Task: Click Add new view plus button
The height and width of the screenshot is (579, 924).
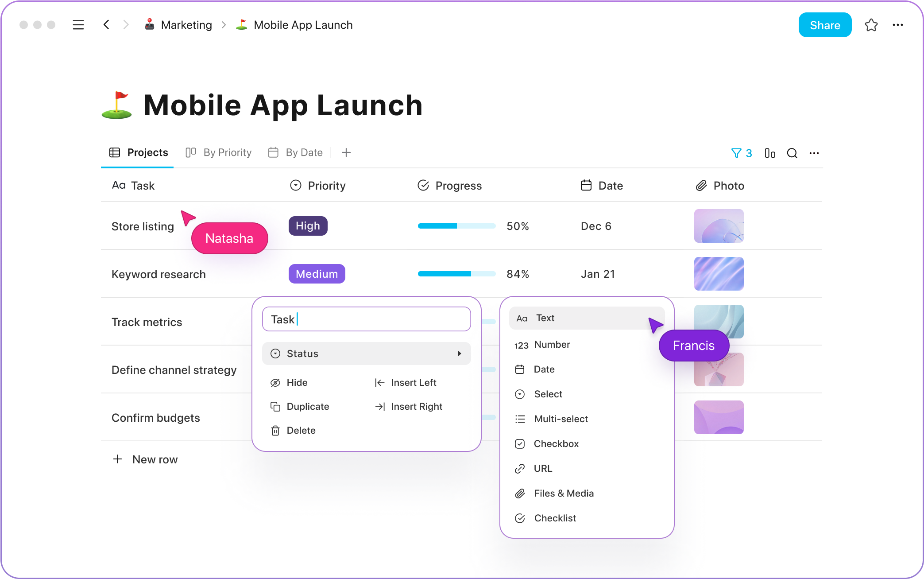Action: pos(346,152)
